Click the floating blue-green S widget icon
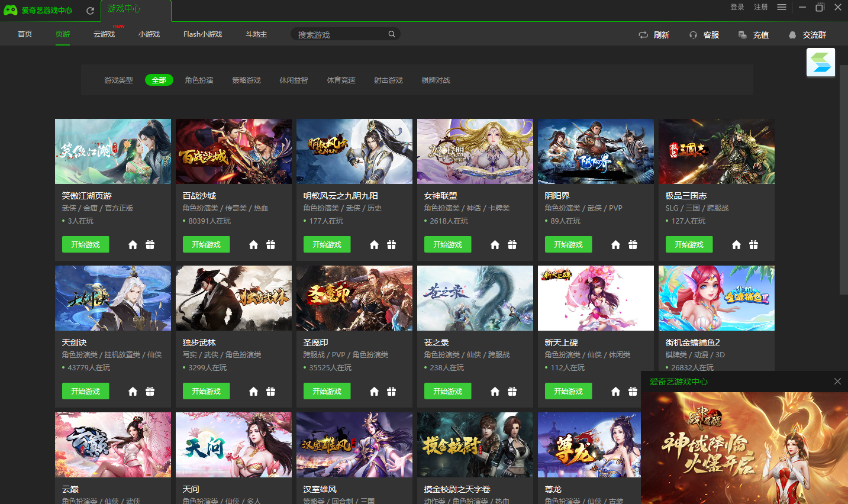Screen dimensions: 848x504 [x=821, y=62]
